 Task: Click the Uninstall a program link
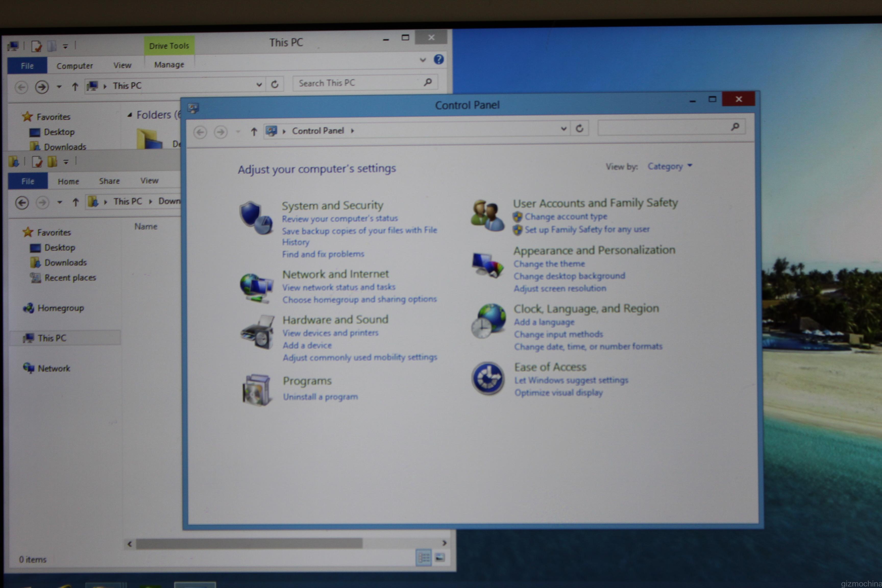pos(320,397)
